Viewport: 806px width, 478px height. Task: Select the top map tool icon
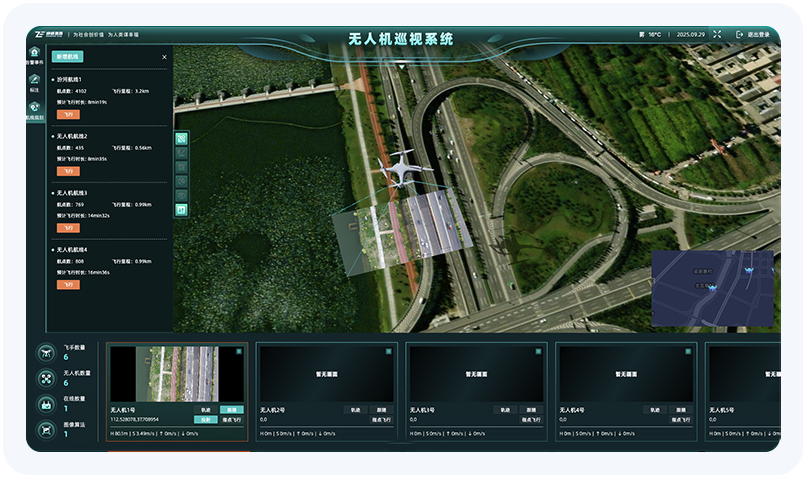point(181,138)
